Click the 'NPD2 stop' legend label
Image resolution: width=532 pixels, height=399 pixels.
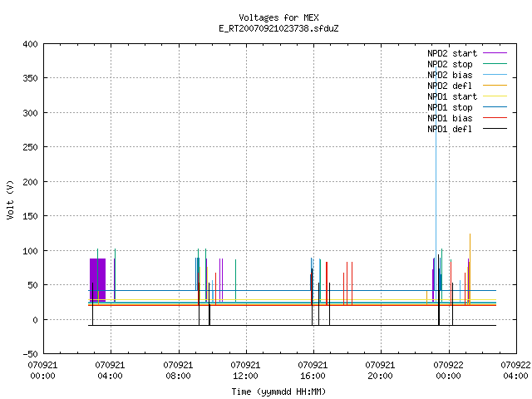coord(450,64)
